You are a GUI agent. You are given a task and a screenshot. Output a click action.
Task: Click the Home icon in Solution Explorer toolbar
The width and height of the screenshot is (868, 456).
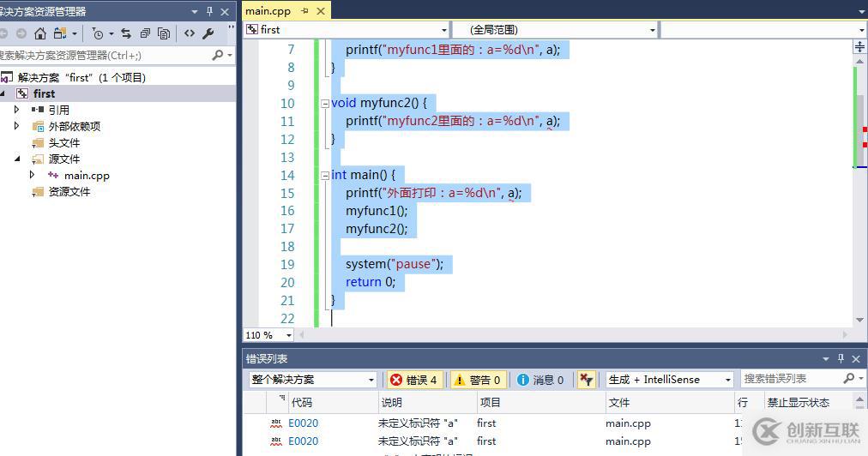tap(39, 33)
